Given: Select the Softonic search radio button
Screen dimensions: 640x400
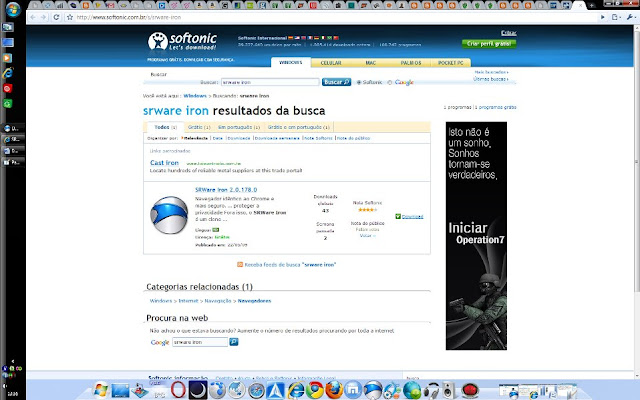Looking at the screenshot, I should (x=359, y=82).
